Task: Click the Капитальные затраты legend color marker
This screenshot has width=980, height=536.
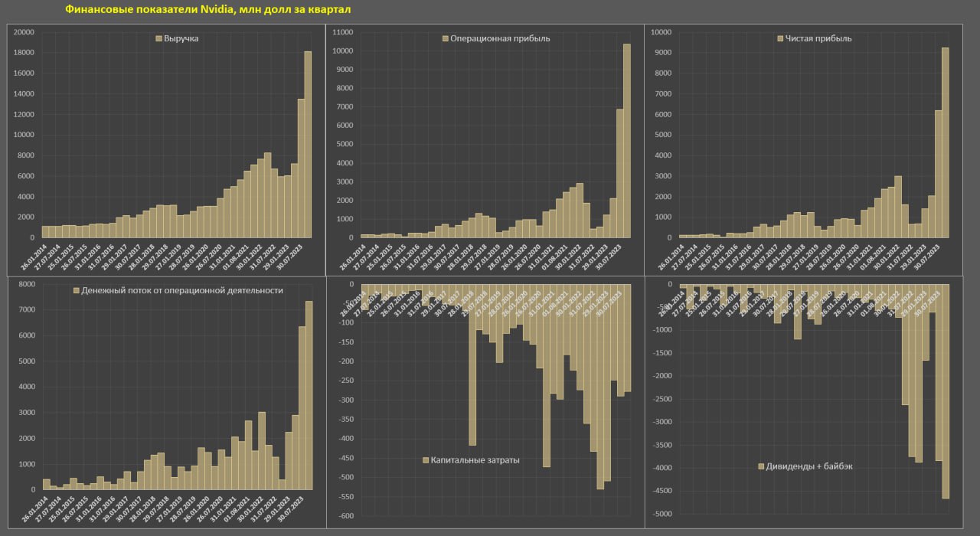Action: pos(426,460)
